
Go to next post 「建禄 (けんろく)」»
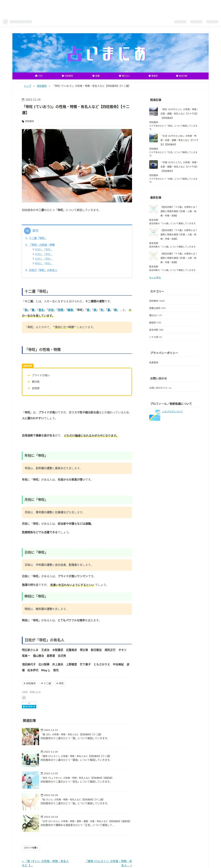108,863
